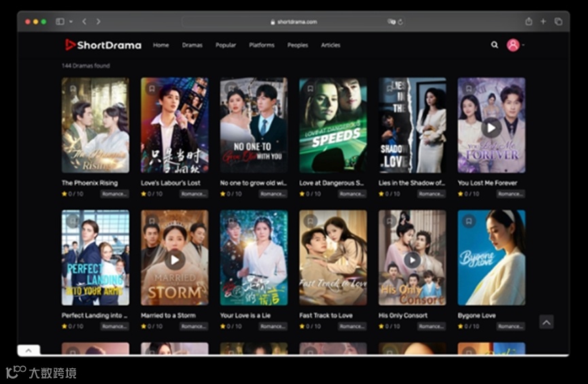Open No one to grow old poster

pyautogui.click(x=254, y=125)
